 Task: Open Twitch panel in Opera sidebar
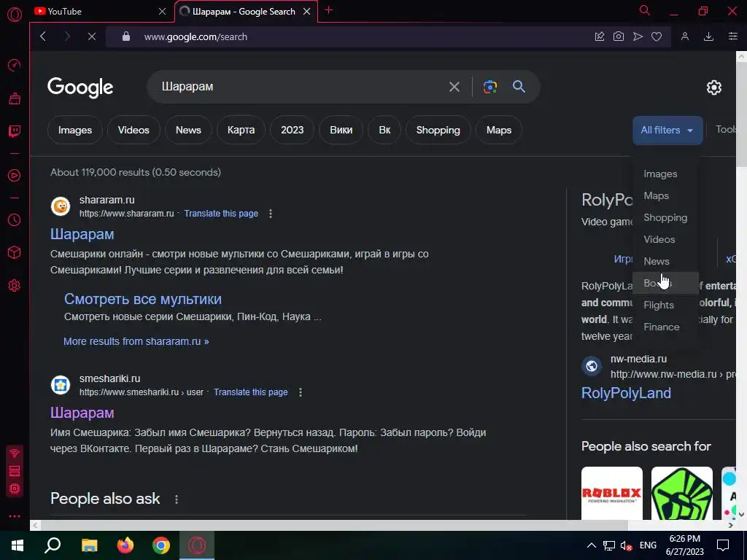15,131
